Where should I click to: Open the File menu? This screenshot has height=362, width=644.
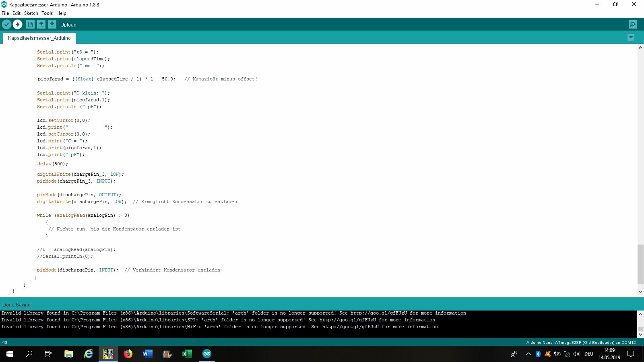coord(5,13)
